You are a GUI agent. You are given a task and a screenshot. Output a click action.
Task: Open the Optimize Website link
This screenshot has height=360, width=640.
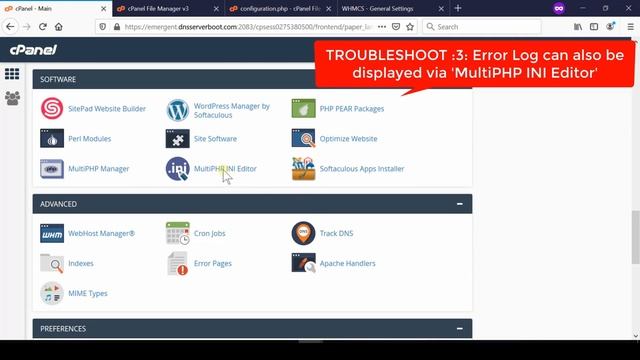[x=349, y=139]
